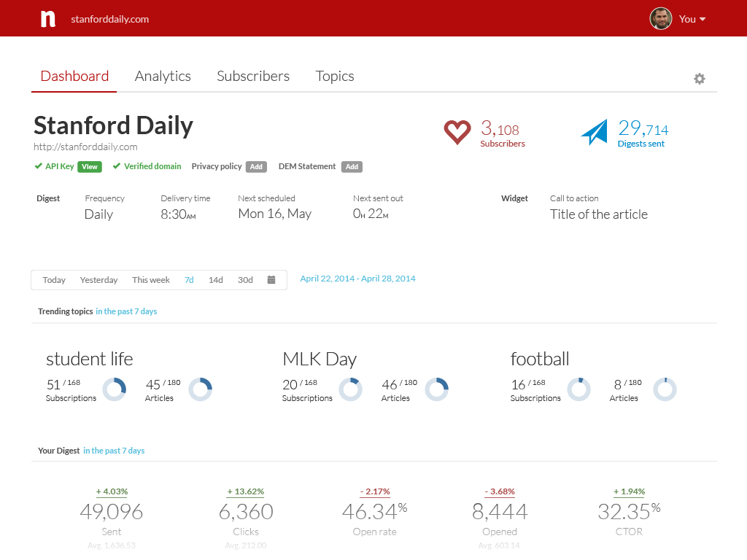Click Add button for DEM Statement
The height and width of the screenshot is (560, 747).
click(352, 167)
